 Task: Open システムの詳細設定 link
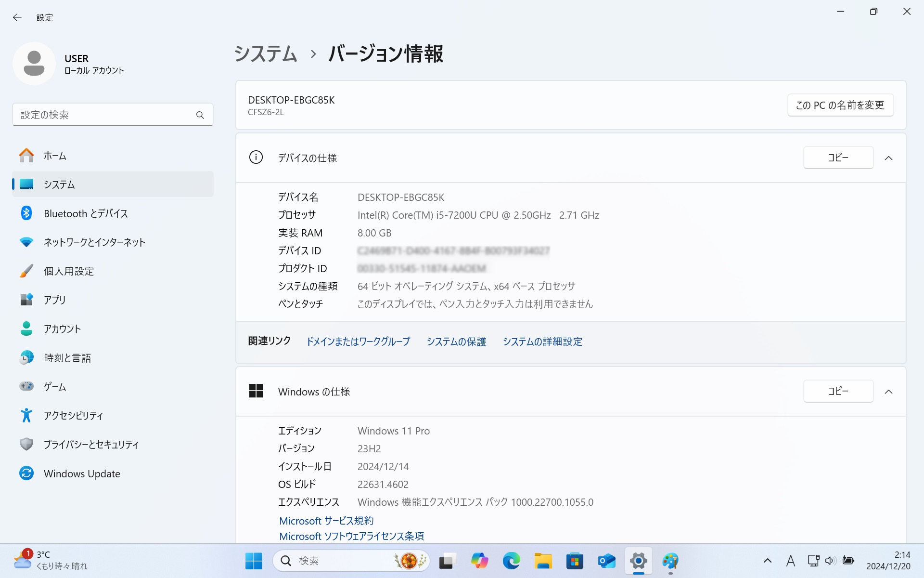(542, 342)
